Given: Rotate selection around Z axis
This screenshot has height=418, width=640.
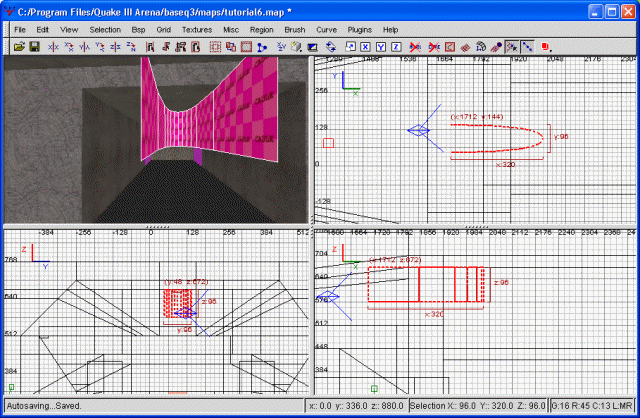Looking at the screenshot, I should (131, 47).
